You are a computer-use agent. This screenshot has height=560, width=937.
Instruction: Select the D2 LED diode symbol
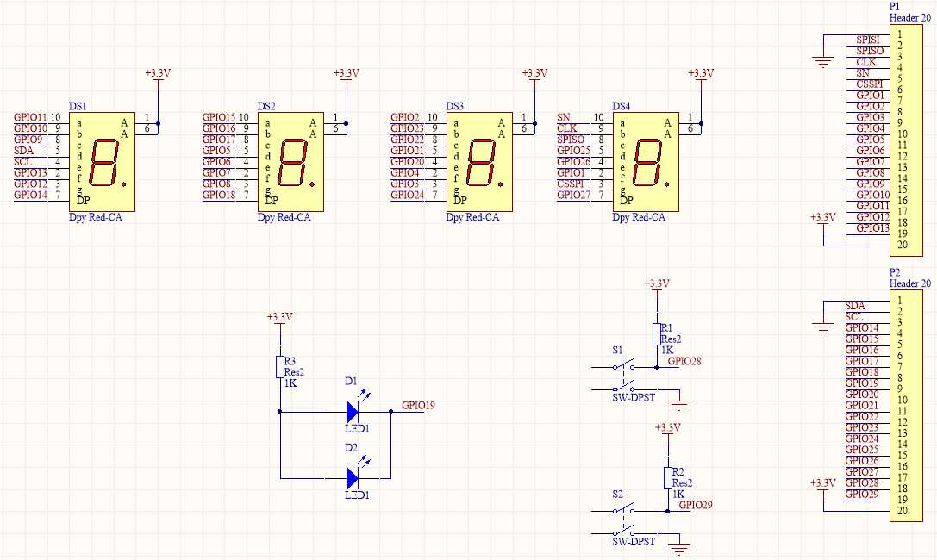(x=353, y=478)
